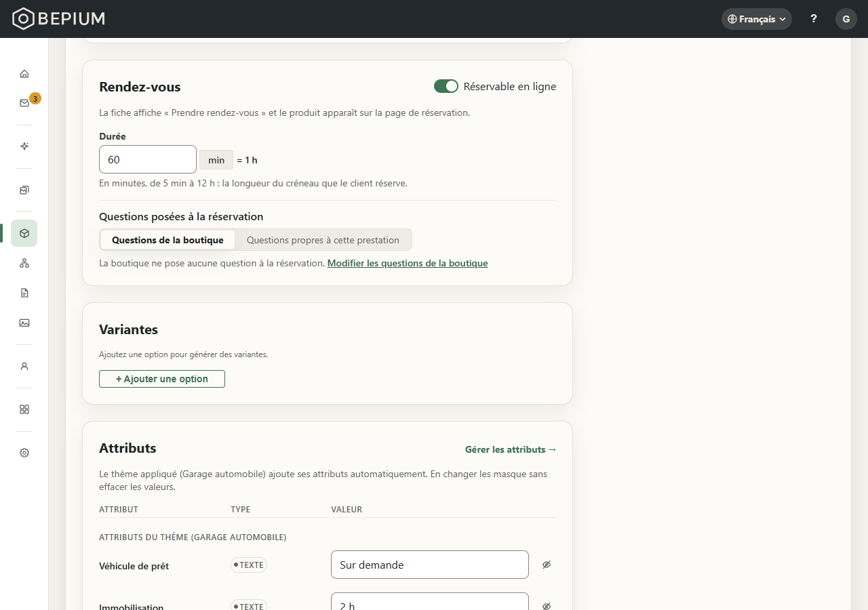The height and width of the screenshot is (610, 868).
Task: Open the Français language dropdown
Action: 757,19
